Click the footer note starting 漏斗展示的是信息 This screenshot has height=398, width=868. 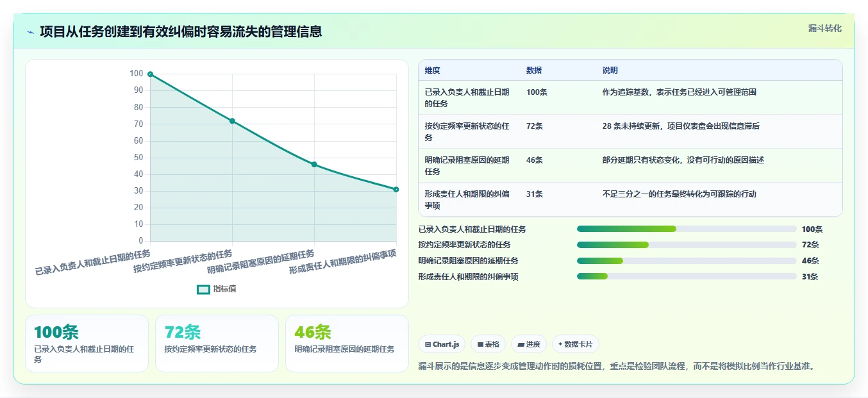[616, 366]
